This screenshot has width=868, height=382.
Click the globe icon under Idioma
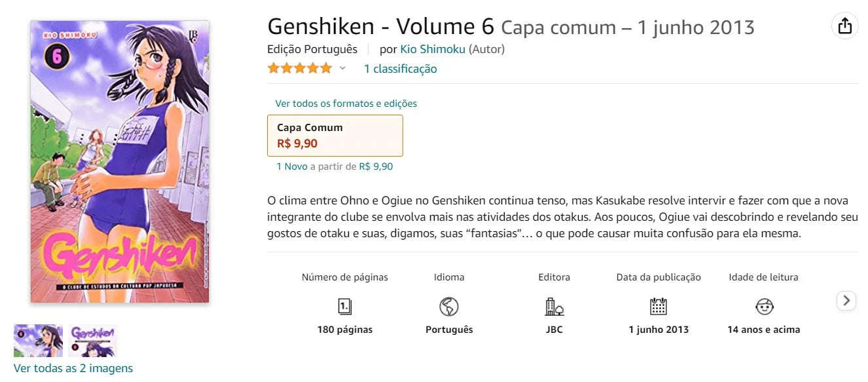coord(449,305)
